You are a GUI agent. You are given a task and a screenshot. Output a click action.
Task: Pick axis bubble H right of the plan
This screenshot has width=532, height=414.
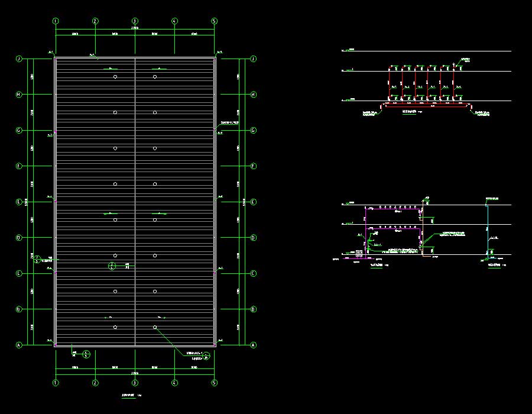point(253,95)
